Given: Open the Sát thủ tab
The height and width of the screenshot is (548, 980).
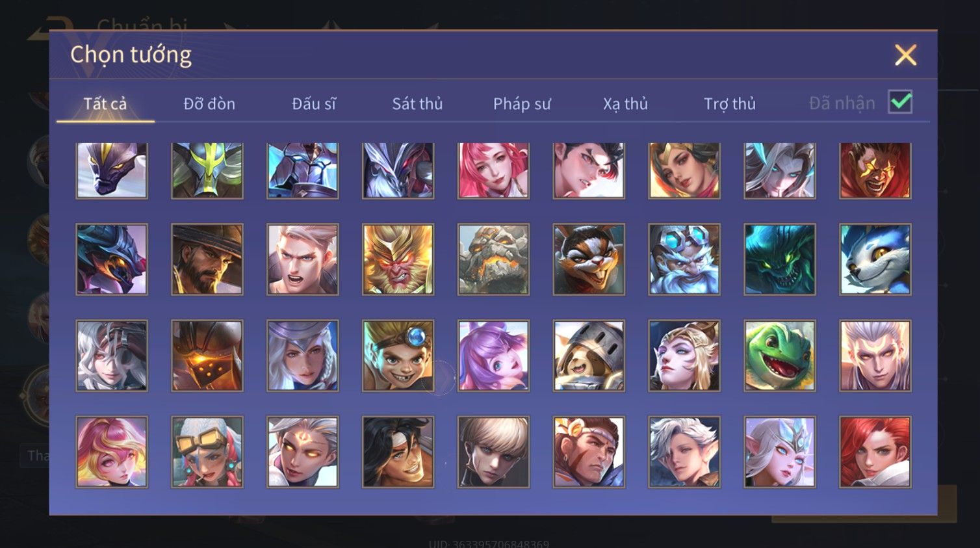Looking at the screenshot, I should (417, 103).
